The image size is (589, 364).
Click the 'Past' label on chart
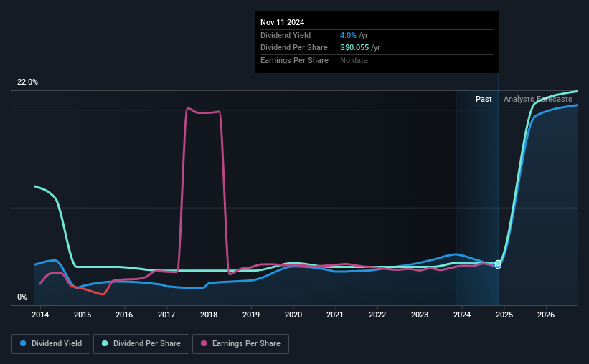(x=484, y=99)
